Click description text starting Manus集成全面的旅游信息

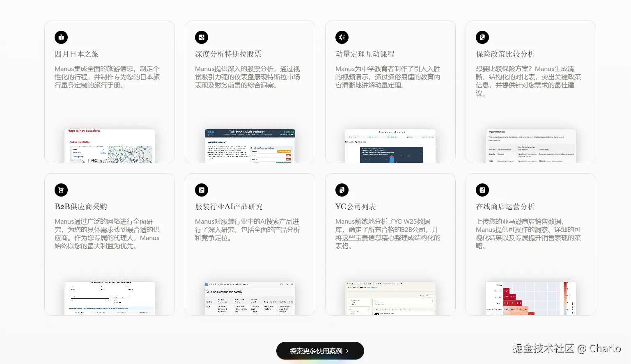107,77
